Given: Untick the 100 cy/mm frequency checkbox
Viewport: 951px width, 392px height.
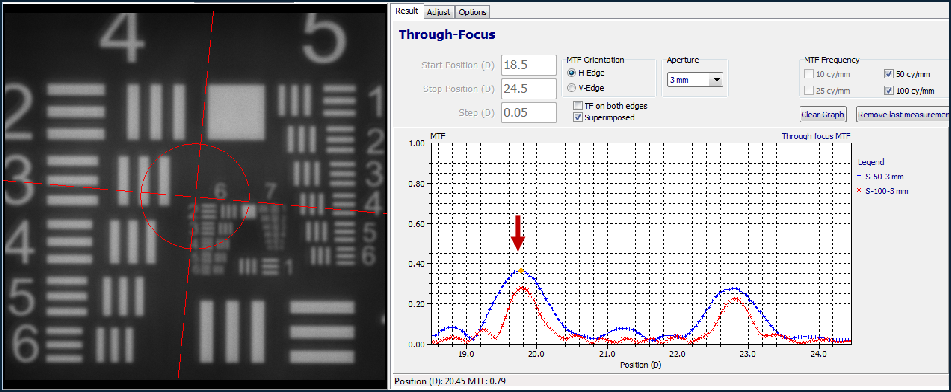Looking at the screenshot, I should 889,91.
